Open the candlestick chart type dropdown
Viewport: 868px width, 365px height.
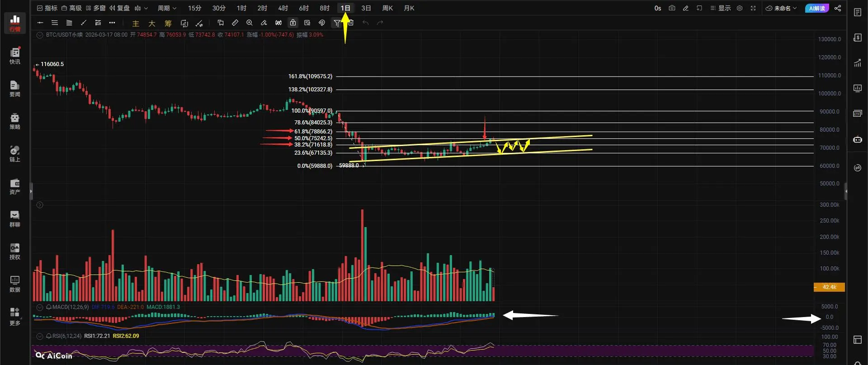pyautogui.click(x=141, y=8)
